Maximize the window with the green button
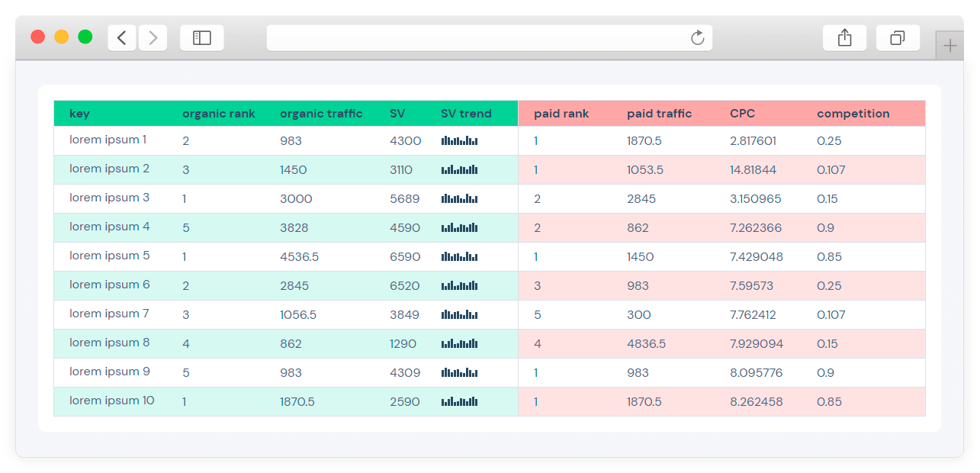980x473 pixels. coord(85,37)
